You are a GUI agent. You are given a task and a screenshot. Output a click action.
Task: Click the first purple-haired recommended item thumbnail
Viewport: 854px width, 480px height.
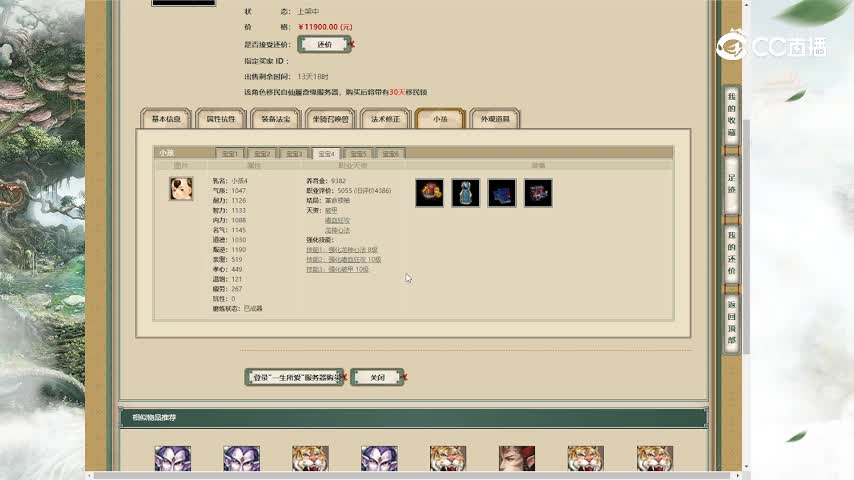173,458
